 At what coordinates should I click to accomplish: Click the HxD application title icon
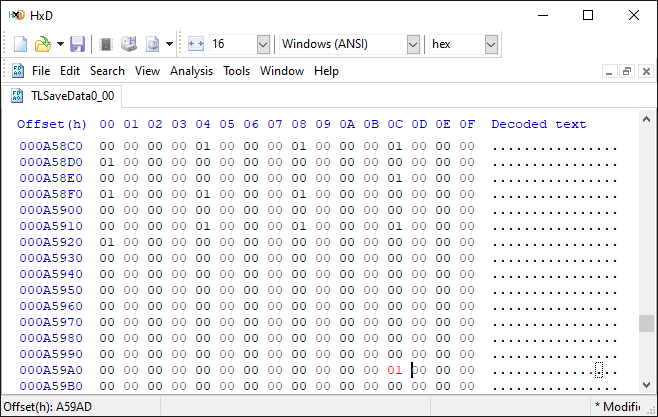tap(17, 16)
